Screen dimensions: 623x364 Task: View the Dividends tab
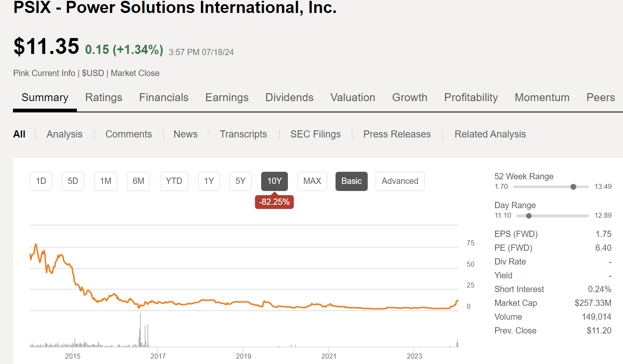pos(289,97)
